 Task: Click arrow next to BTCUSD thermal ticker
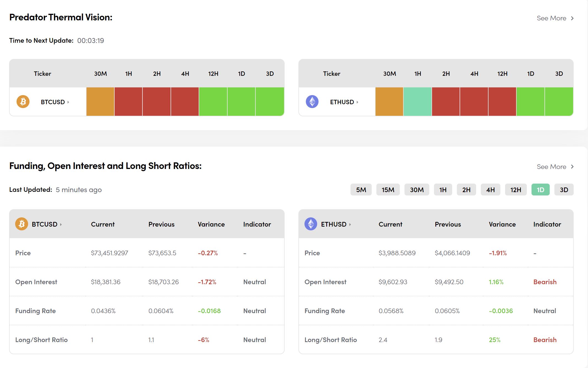[x=68, y=102]
